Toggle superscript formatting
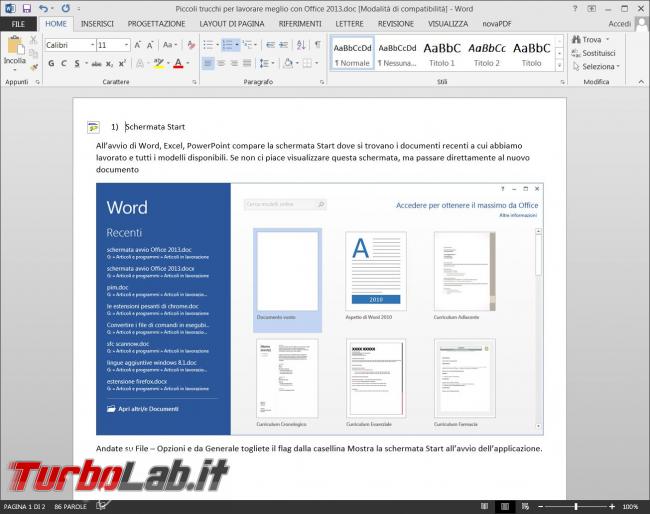The width and height of the screenshot is (650, 514). tap(122, 63)
